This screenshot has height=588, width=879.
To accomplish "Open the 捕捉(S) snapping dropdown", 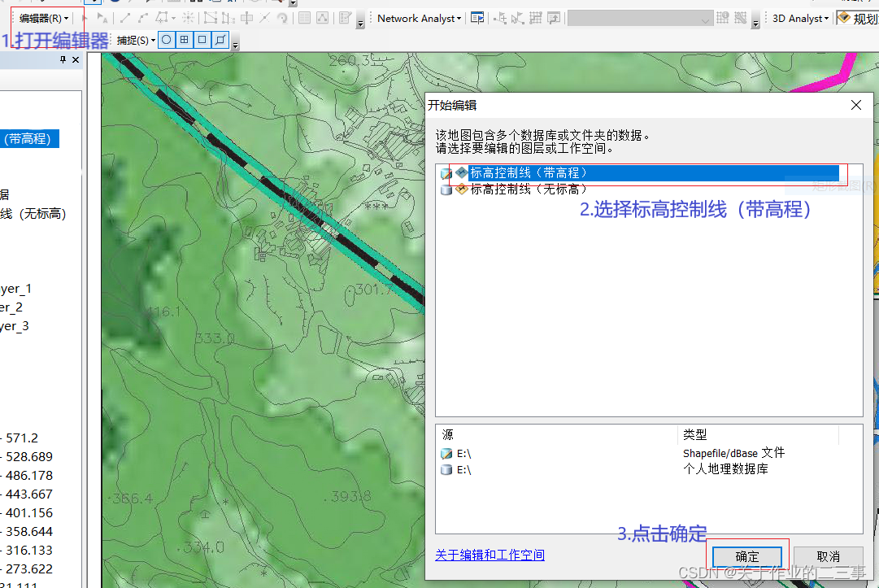I will [135, 39].
